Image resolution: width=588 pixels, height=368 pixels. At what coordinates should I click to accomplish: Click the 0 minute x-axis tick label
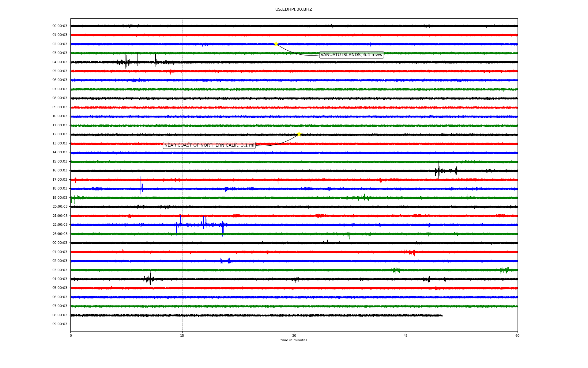pos(71,335)
